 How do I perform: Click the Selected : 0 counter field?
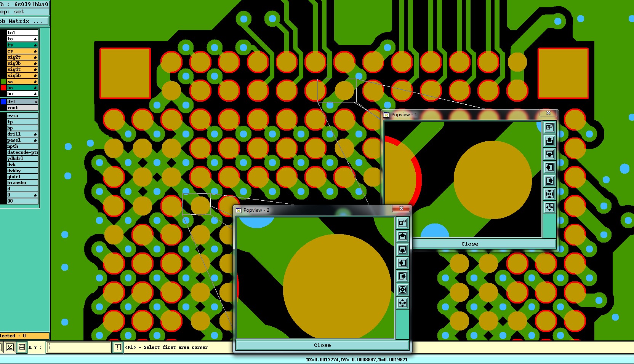click(24, 336)
